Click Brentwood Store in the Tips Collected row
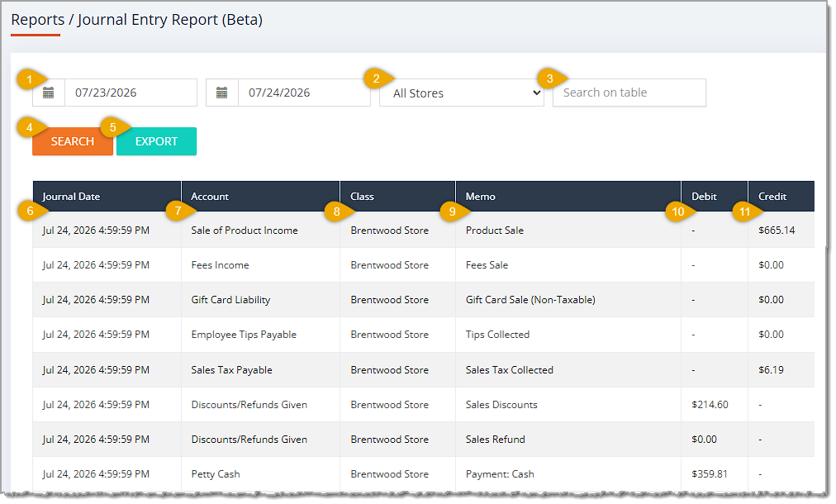The height and width of the screenshot is (504, 836). coord(390,335)
